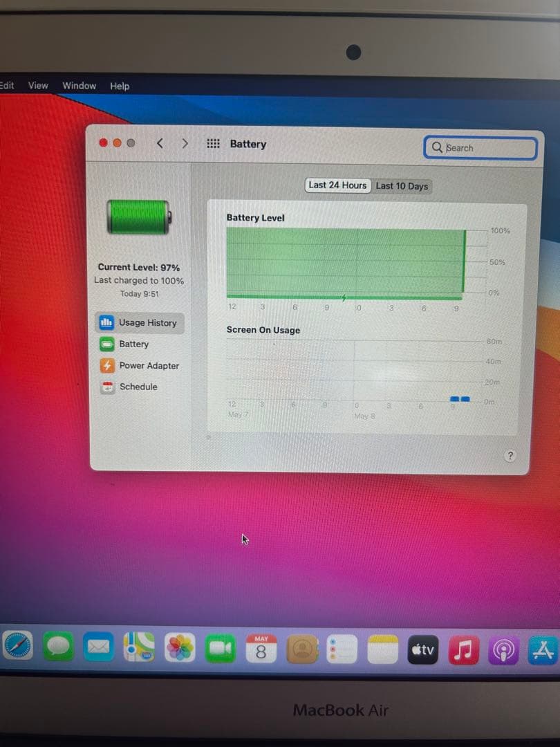Select Usage History in the sidebar
This screenshot has height=747, width=560.
click(140, 323)
